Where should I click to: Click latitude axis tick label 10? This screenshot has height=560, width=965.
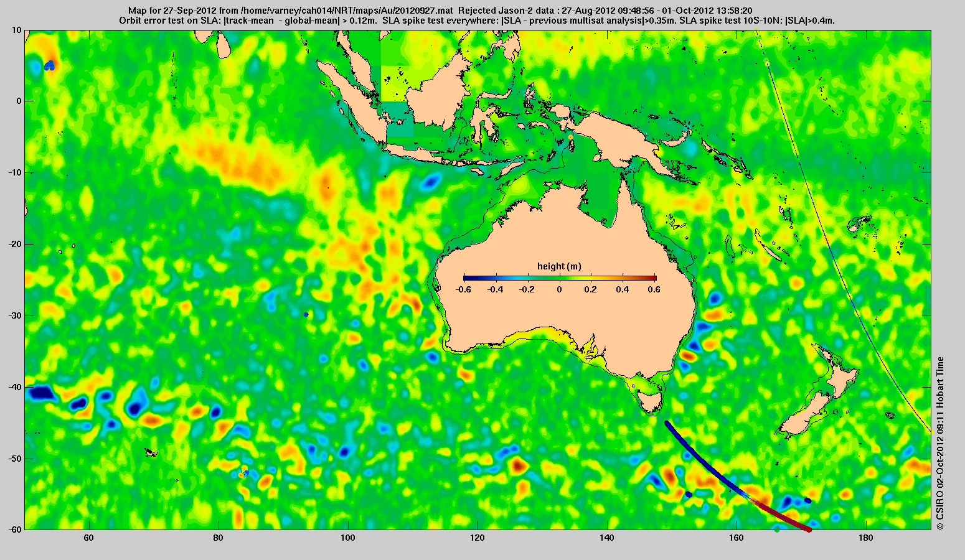17,30
